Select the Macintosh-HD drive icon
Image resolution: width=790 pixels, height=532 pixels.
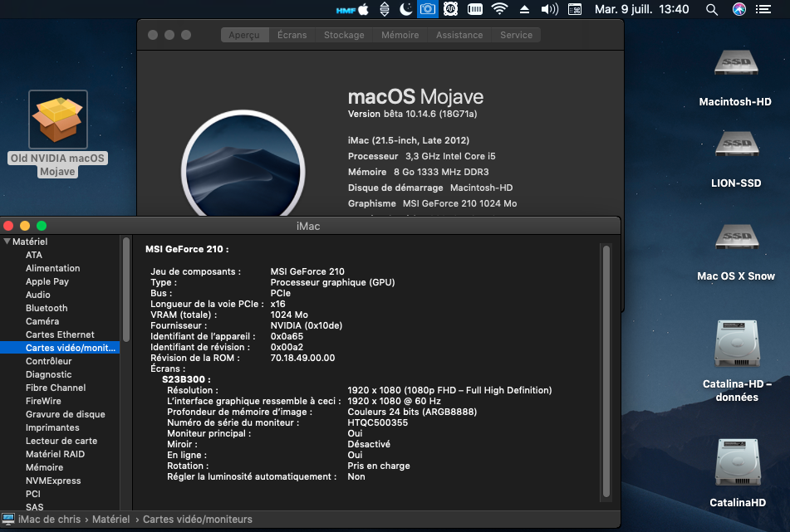tap(736, 63)
